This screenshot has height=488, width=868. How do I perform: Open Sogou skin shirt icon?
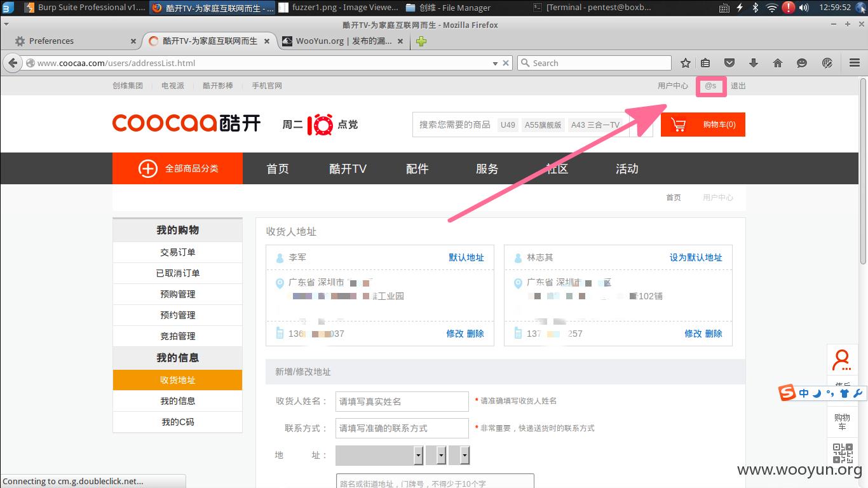click(844, 393)
